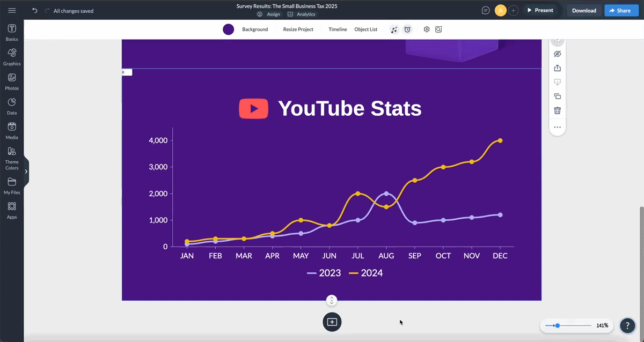Delete the block using trash icon

pos(557,110)
